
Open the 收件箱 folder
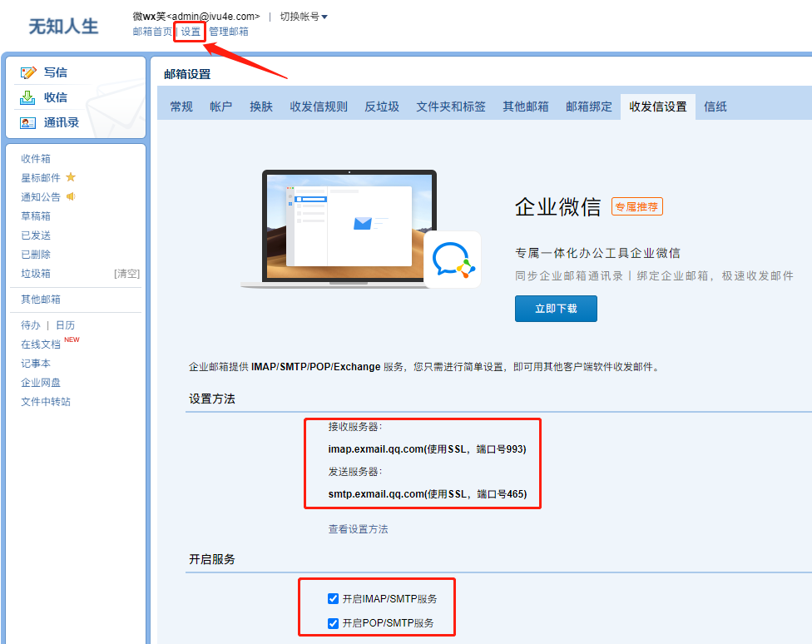(x=36, y=158)
